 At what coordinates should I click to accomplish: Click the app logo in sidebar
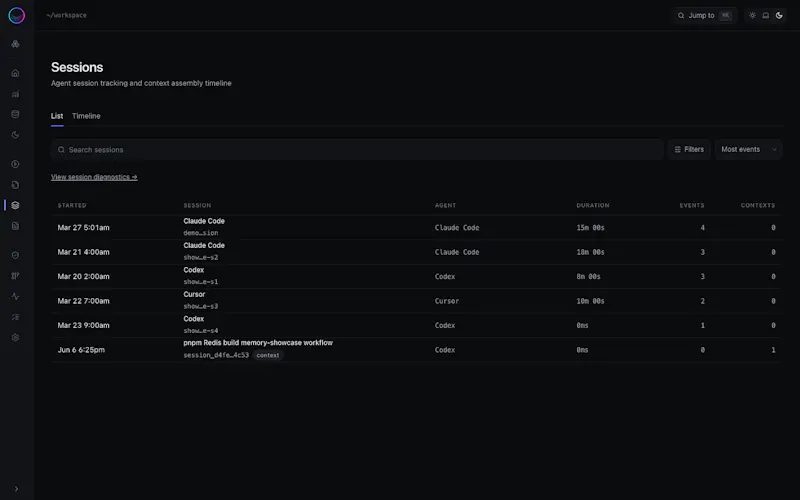click(16, 16)
